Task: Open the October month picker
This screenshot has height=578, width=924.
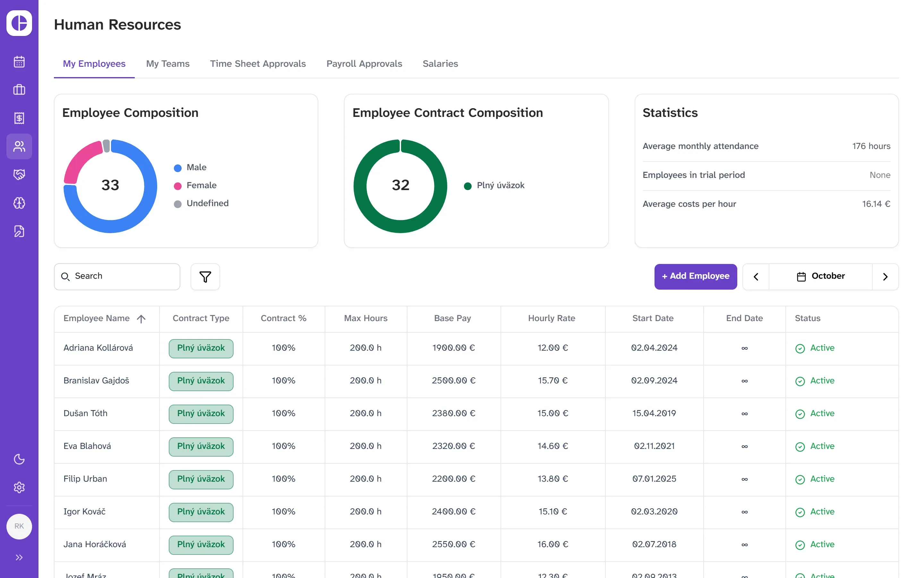Action: [820, 276]
